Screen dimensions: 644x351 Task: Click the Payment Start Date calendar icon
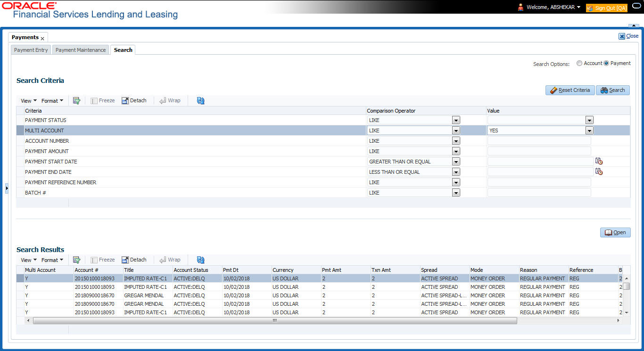click(599, 161)
